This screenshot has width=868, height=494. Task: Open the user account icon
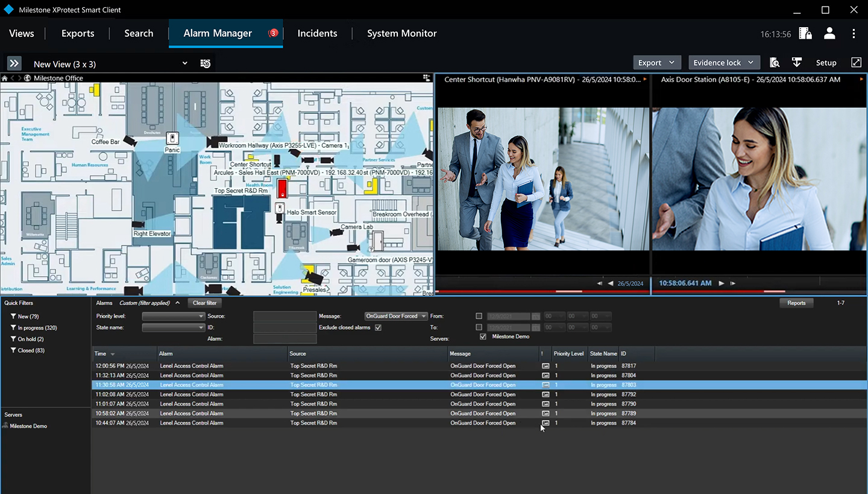pyautogui.click(x=829, y=34)
